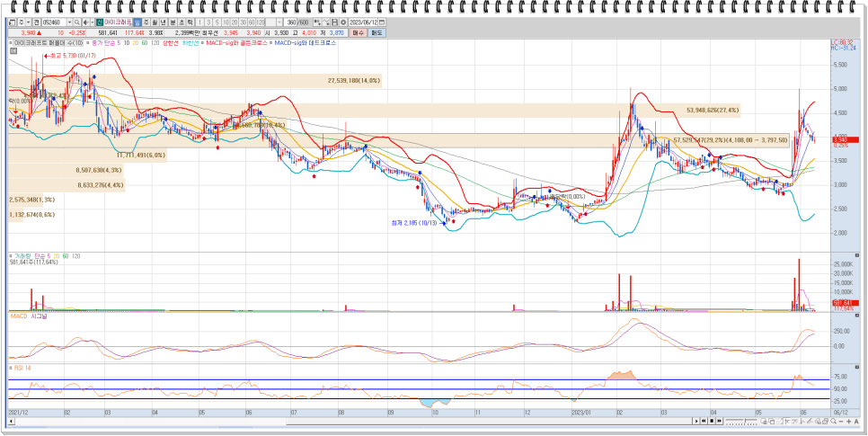The height and width of the screenshot is (436, 868).
Task: Click the minus zoom-out icon at bottom
Action: pyautogui.click(x=841, y=422)
